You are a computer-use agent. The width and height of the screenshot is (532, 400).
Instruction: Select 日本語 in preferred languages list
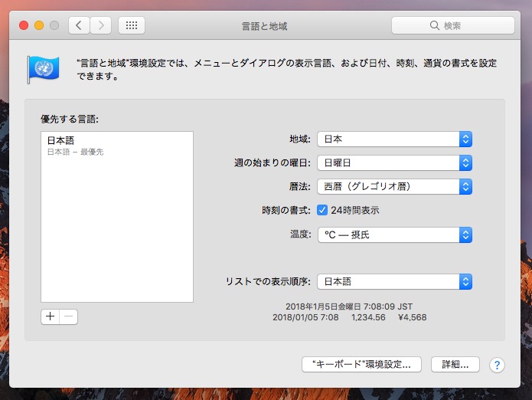117,146
